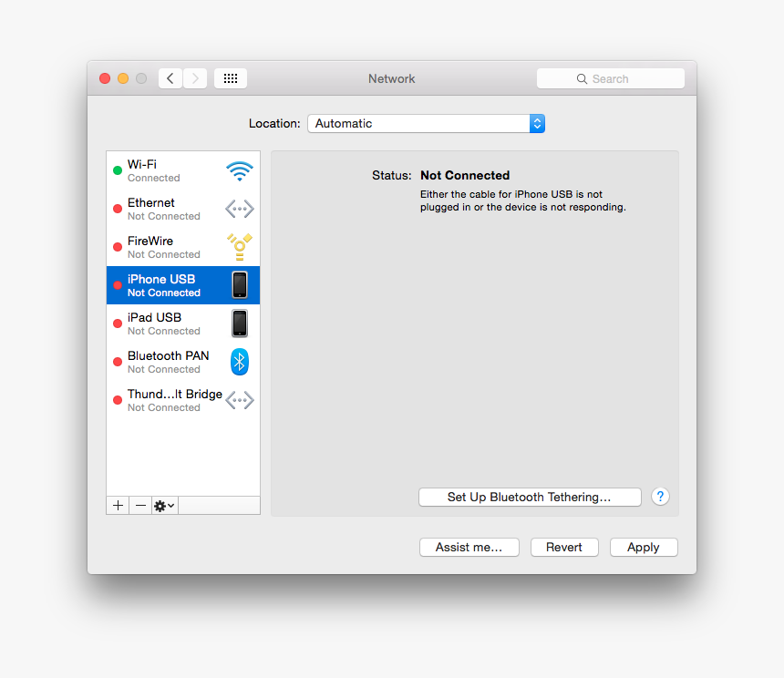Show all preferences grid button

[231, 78]
